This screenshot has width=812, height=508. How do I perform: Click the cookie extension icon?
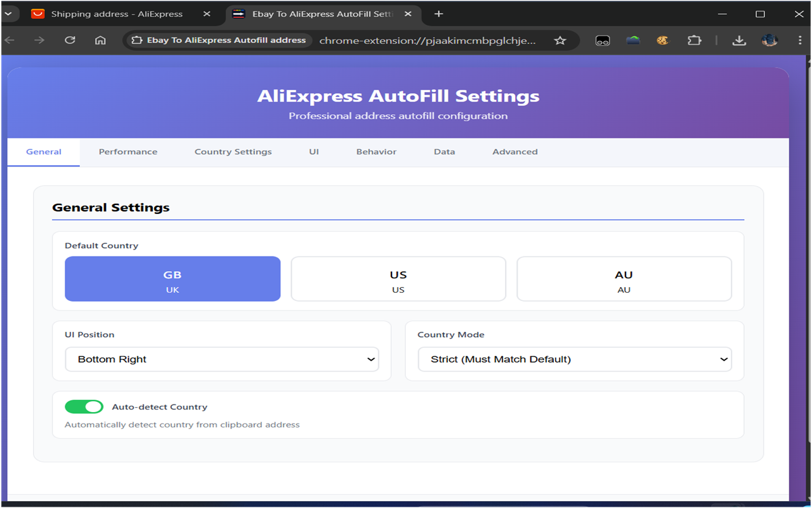pos(662,40)
